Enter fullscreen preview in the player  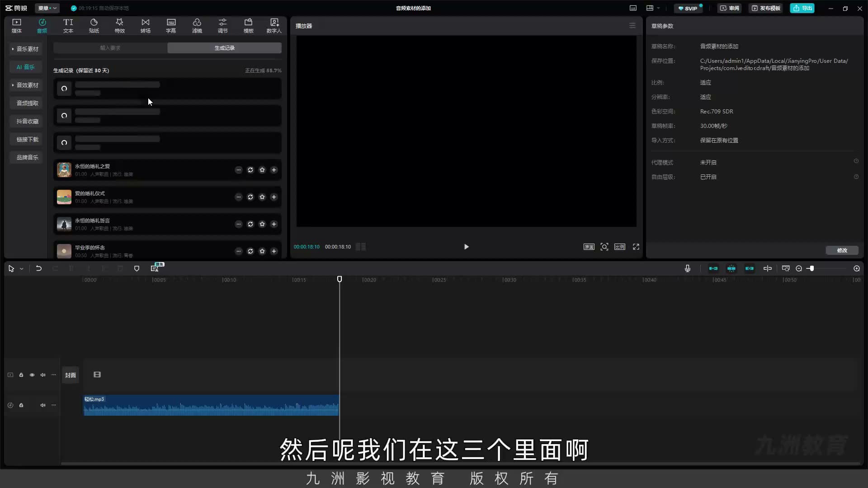pos(636,247)
